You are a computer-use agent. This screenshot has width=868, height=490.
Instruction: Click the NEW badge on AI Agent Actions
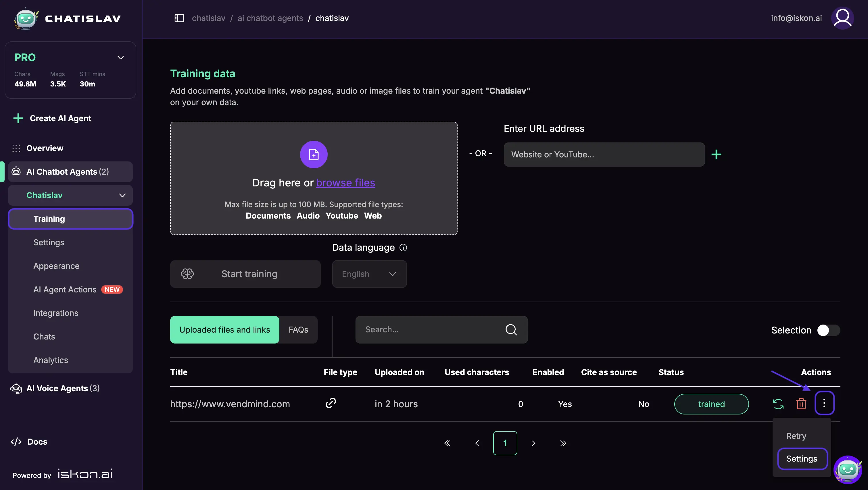(x=112, y=290)
